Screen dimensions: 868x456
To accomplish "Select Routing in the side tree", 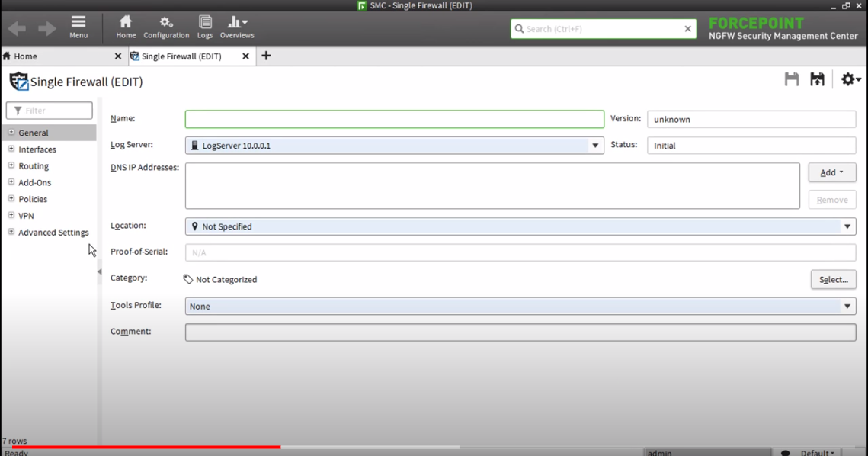I will [x=34, y=166].
